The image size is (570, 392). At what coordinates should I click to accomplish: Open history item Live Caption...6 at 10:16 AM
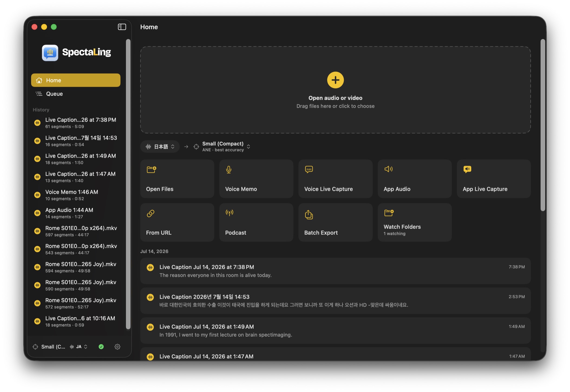tap(76, 321)
